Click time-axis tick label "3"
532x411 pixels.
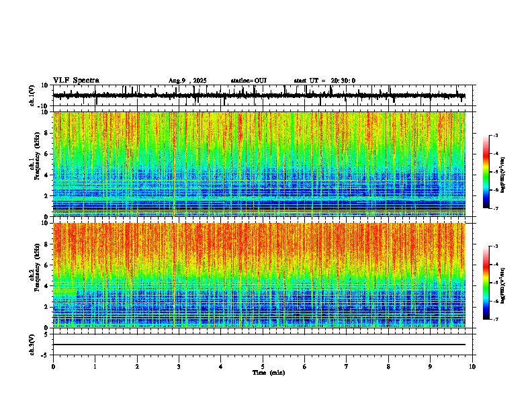click(x=179, y=367)
